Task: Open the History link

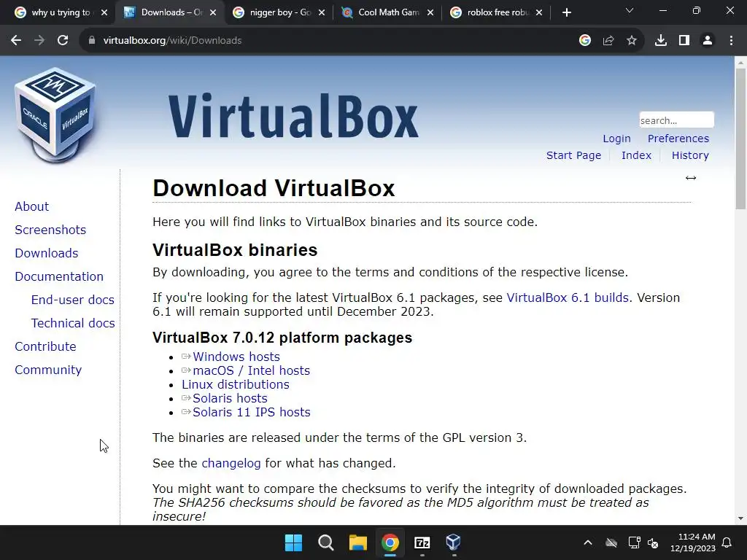Action: (x=690, y=155)
